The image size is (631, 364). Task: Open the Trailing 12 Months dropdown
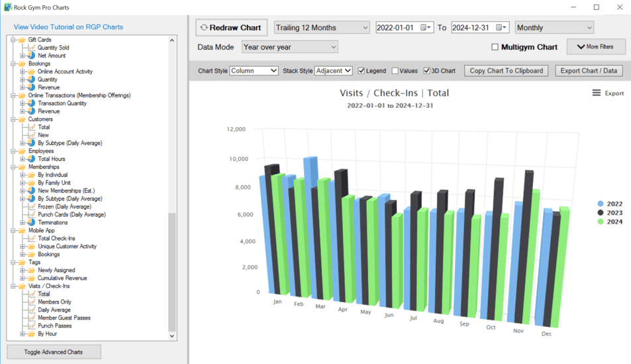pos(322,28)
